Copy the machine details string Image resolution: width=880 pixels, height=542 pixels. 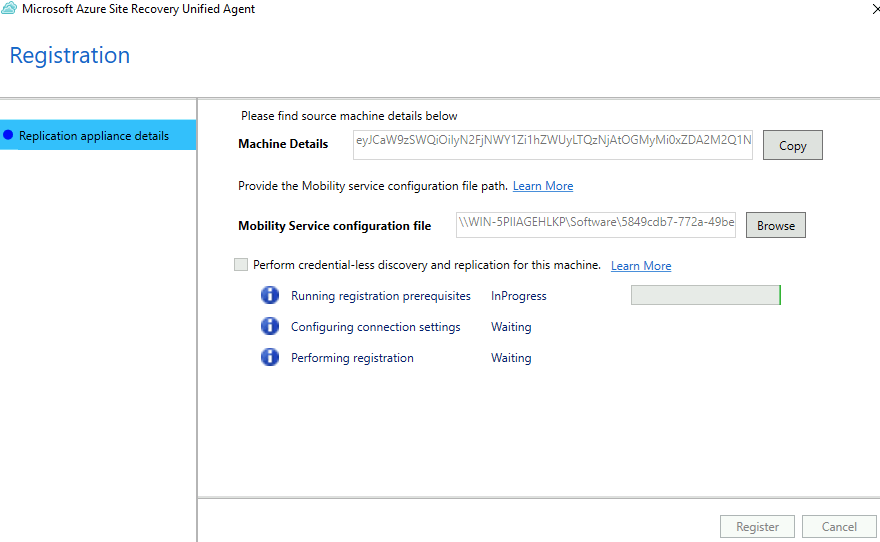pos(792,145)
